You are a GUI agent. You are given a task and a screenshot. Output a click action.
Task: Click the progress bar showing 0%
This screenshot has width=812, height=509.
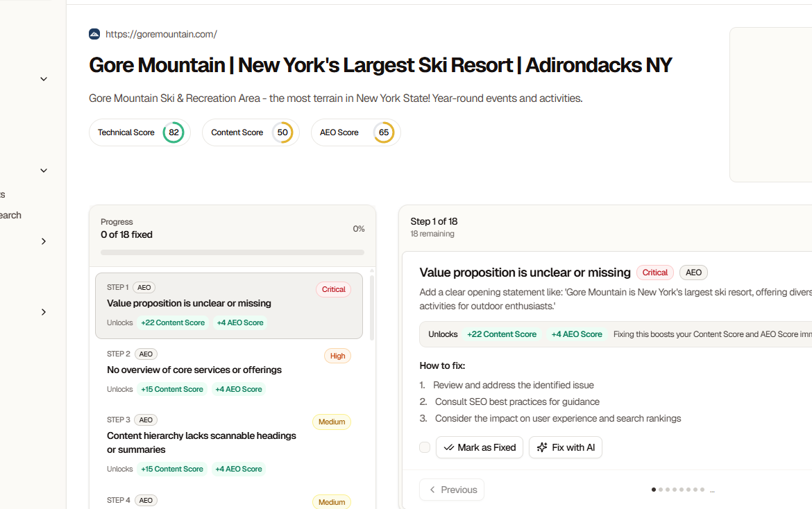click(x=232, y=252)
